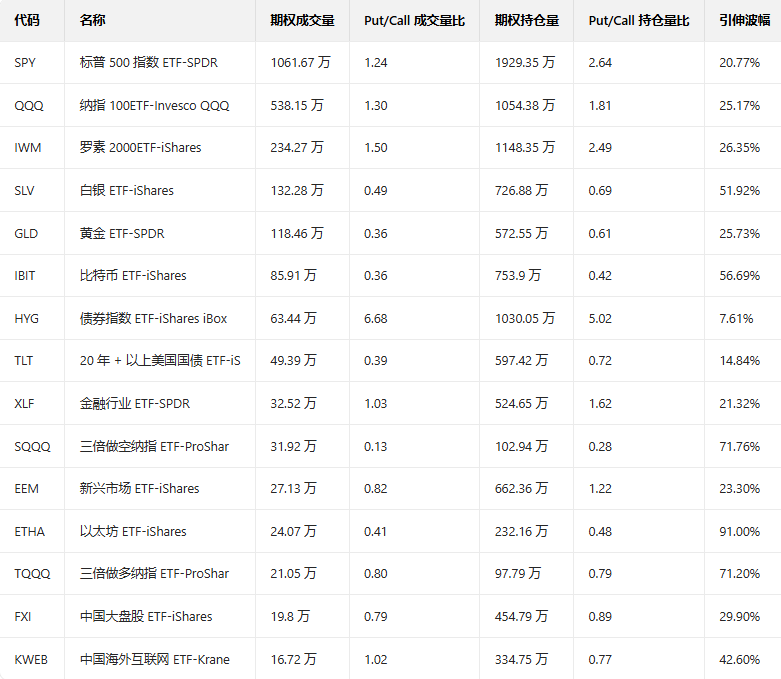Select the ETHA ticker code
This screenshot has width=781, height=679.
coord(29,532)
